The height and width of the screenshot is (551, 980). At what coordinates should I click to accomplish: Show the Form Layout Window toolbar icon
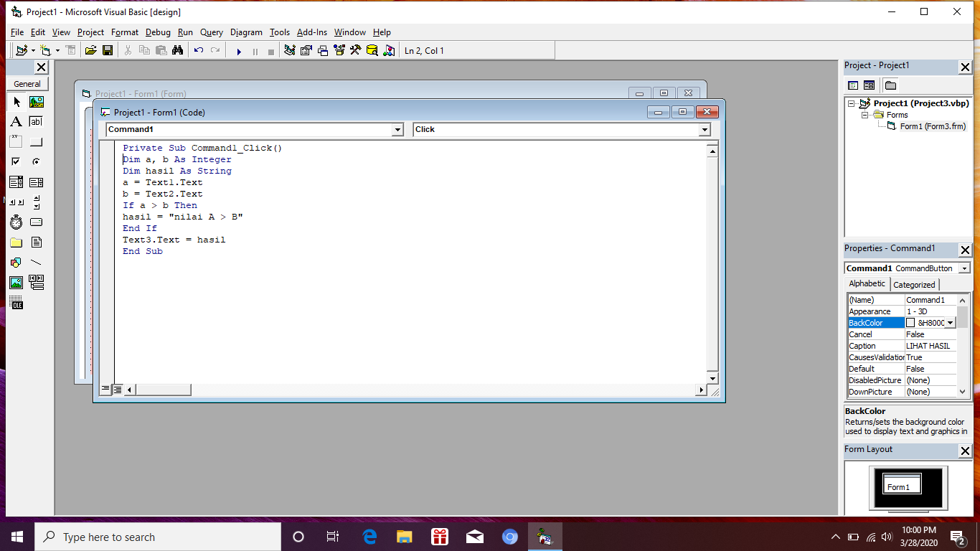(x=323, y=50)
